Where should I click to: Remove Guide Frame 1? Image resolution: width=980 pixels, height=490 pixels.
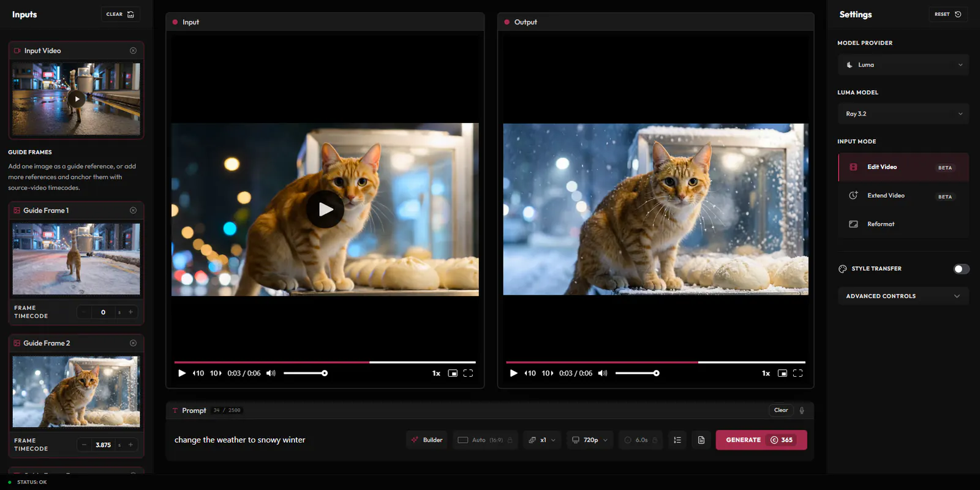(x=133, y=210)
